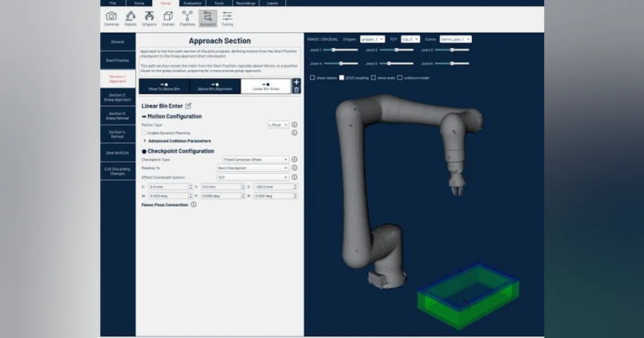Switch to the Recordings tab
Viewport: 644px width, 338px height.
[246, 3]
